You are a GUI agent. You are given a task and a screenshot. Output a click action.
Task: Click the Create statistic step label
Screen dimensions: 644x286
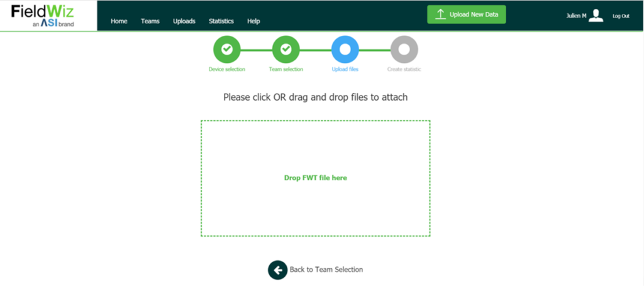tap(404, 69)
